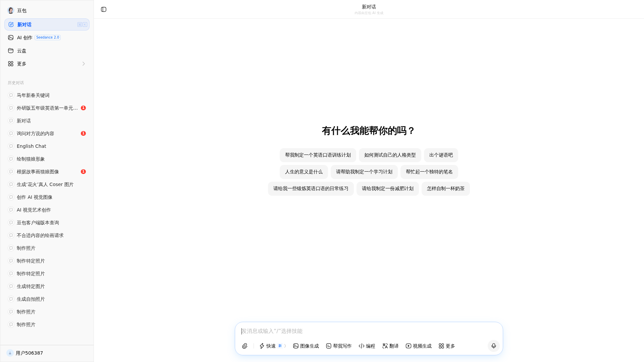Open the 用户506387 account profile

[29, 353]
